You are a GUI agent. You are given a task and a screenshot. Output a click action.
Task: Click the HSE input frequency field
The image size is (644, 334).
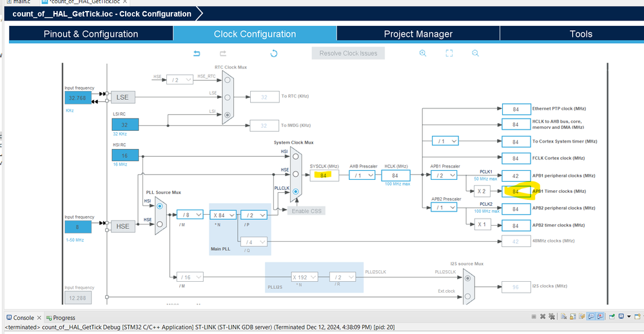click(78, 227)
